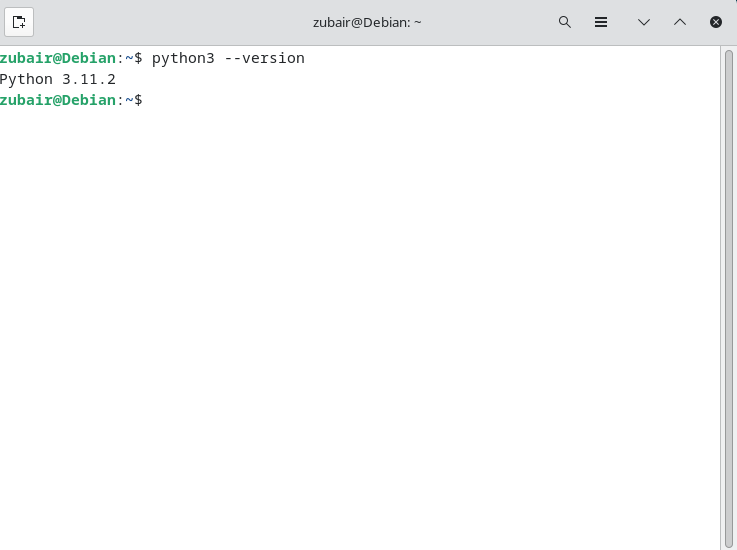The image size is (737, 550).
Task: Click the blue tilde in the first prompt
Action: 129,58
